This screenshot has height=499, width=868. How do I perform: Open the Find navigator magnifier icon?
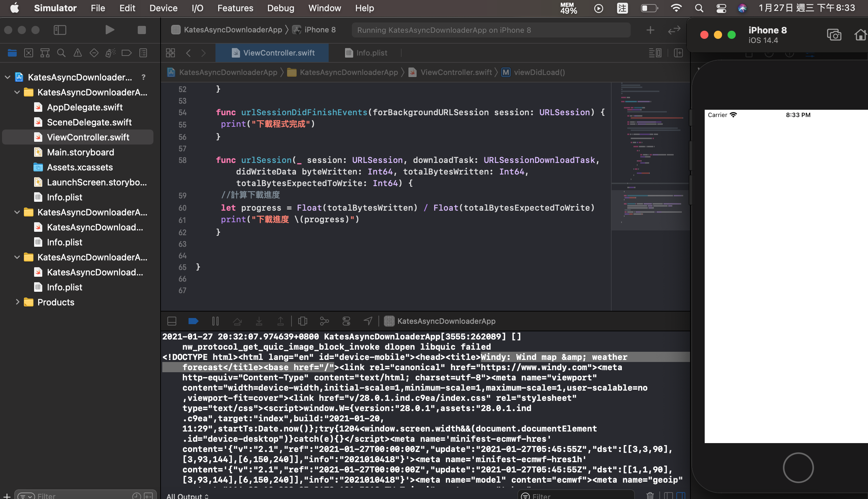pos(61,53)
